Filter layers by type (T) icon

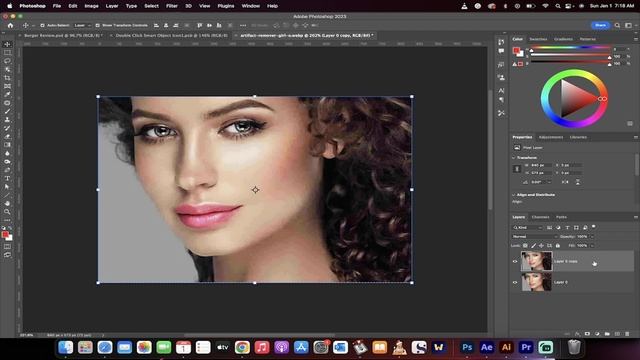567,227
